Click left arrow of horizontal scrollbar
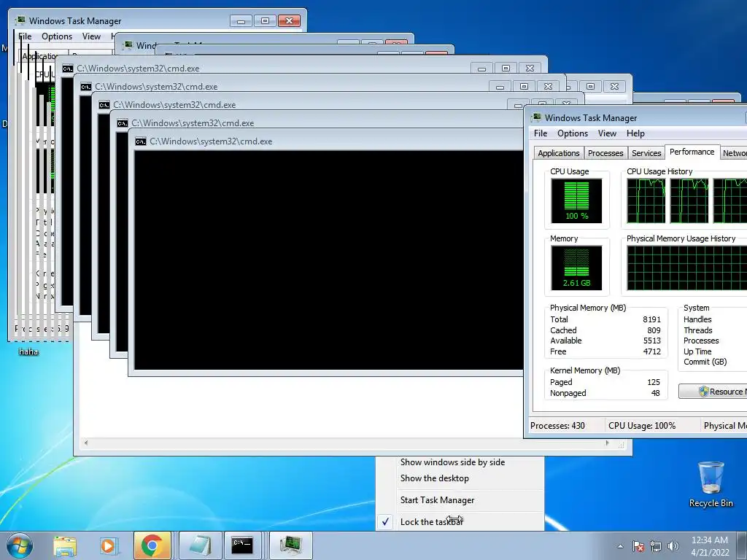Screen dimensions: 747x560 (x=86, y=443)
